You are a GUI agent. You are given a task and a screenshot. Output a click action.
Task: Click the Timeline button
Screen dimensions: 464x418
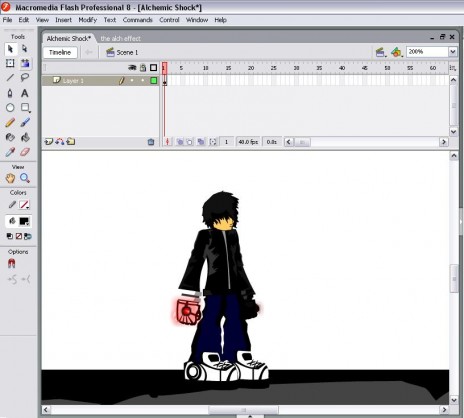tap(60, 52)
